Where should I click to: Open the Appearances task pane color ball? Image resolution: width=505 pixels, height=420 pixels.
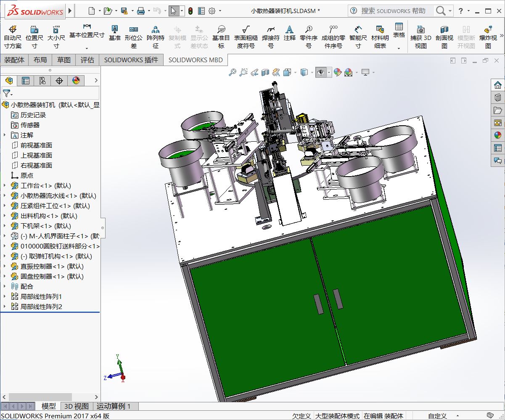tap(498, 135)
